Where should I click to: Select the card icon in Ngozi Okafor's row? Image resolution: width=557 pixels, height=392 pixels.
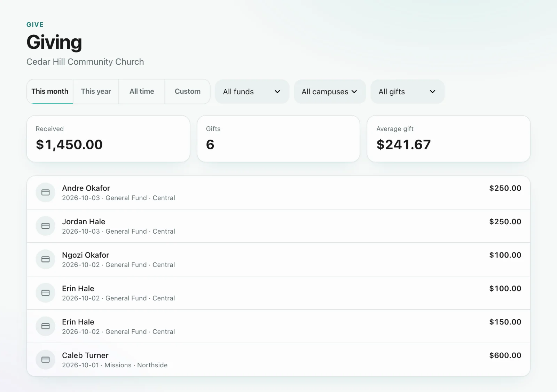click(x=46, y=259)
